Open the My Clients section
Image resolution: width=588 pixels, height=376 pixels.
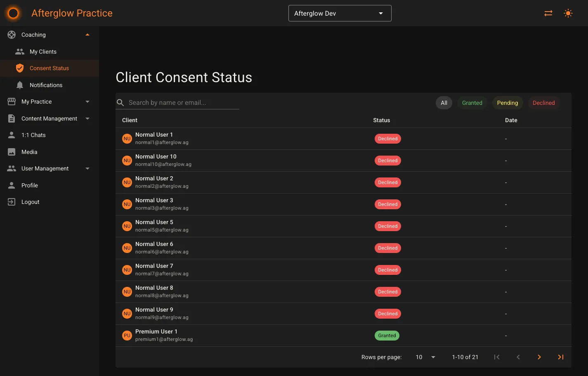pos(43,51)
